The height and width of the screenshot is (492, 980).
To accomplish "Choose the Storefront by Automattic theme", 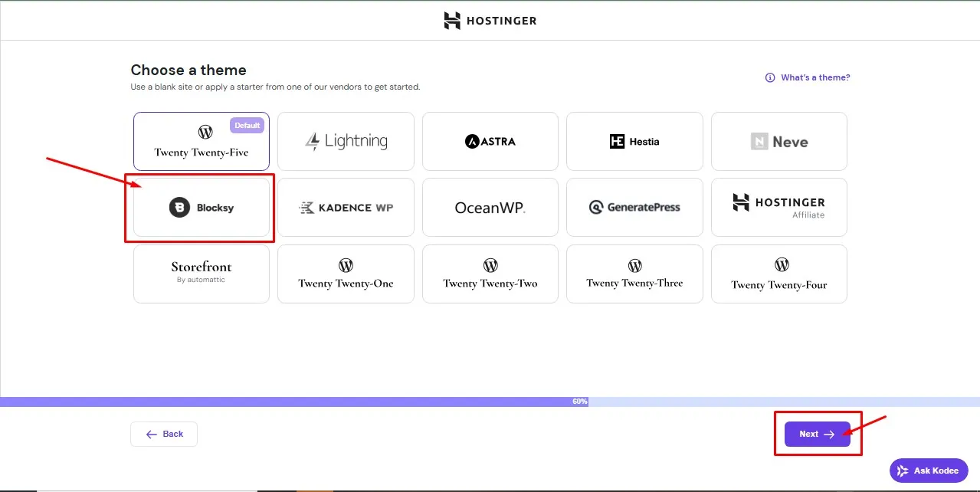I will pos(202,273).
